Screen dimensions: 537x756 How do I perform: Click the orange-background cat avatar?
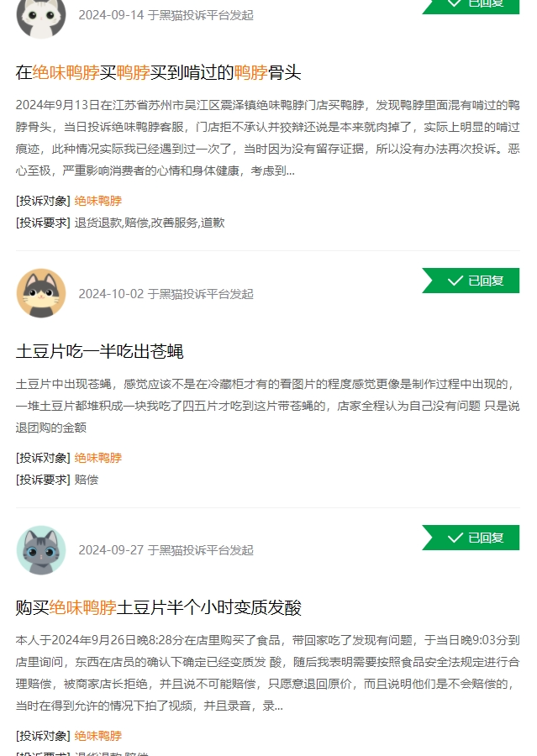pos(41,293)
